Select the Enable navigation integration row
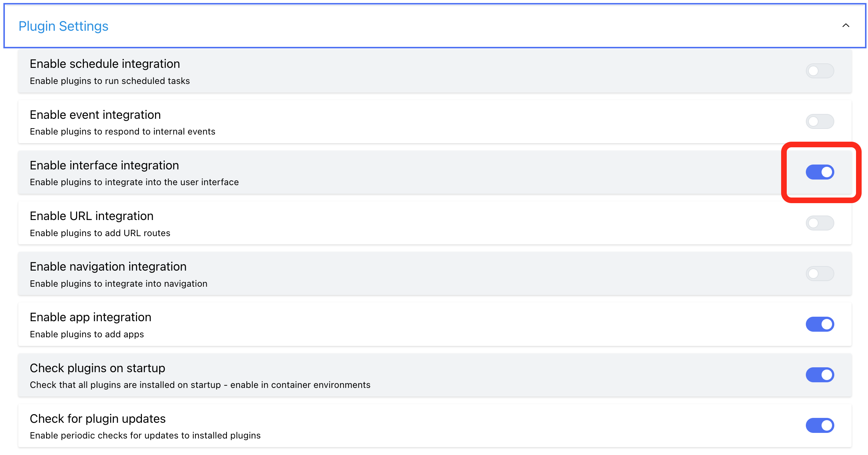This screenshot has height=455, width=868. (x=108, y=266)
